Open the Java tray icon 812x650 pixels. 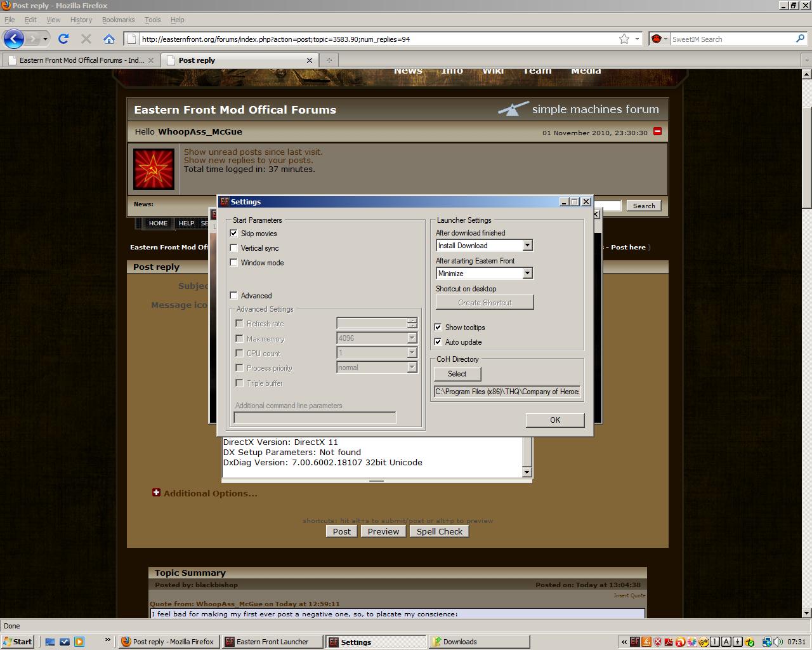pos(646,642)
